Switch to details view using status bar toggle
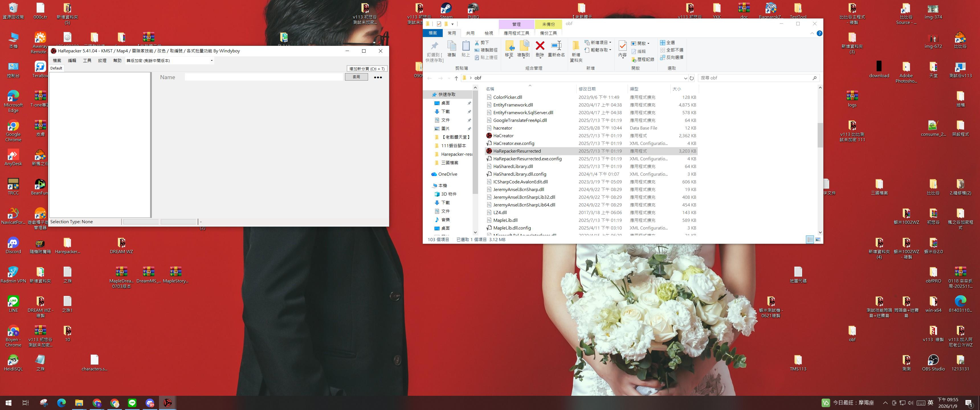This screenshot has height=410, width=980. coord(810,239)
